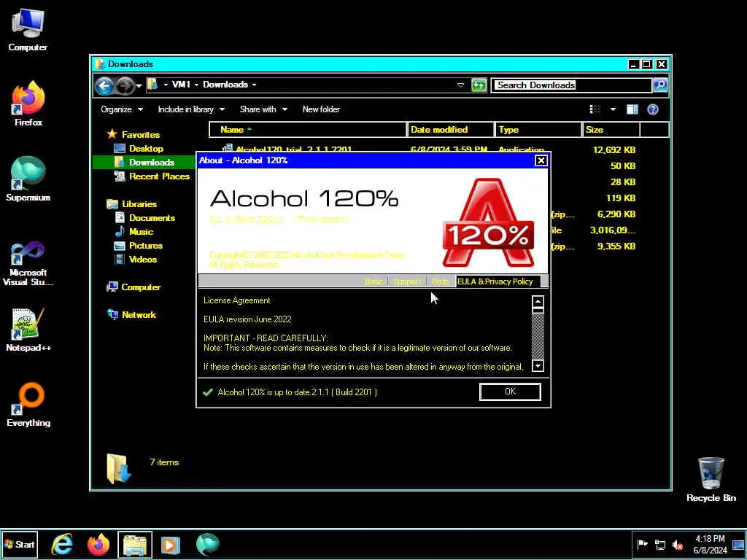Sort by the Date modified column header

[451, 130]
